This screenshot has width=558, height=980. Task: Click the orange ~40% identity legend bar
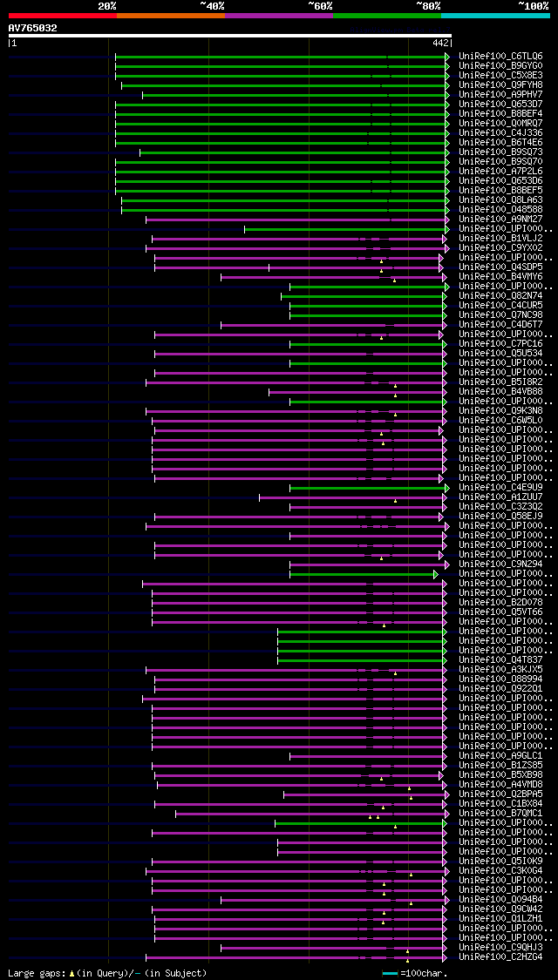[171, 15]
